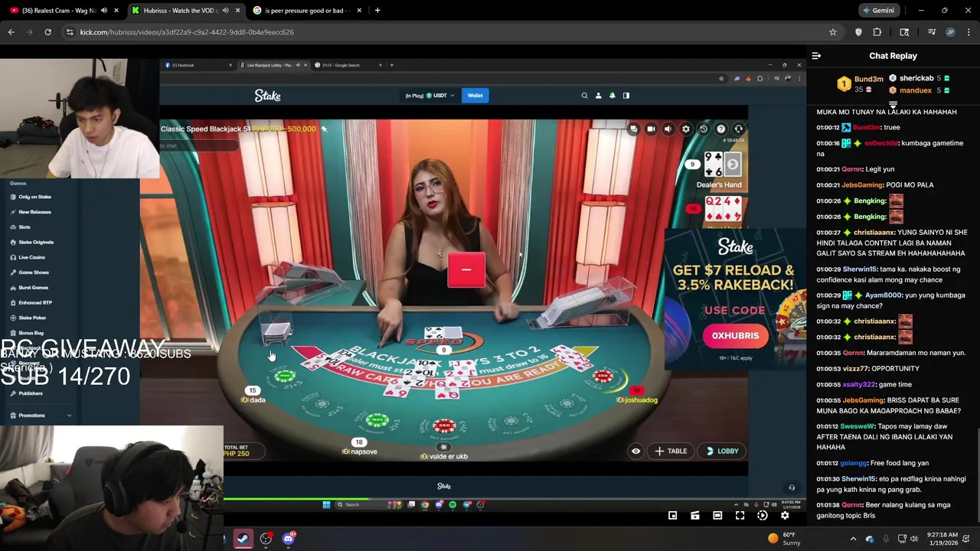Open the JP Chrome profile avatar
Image resolution: width=980 pixels, height=551 pixels.
[950, 32]
